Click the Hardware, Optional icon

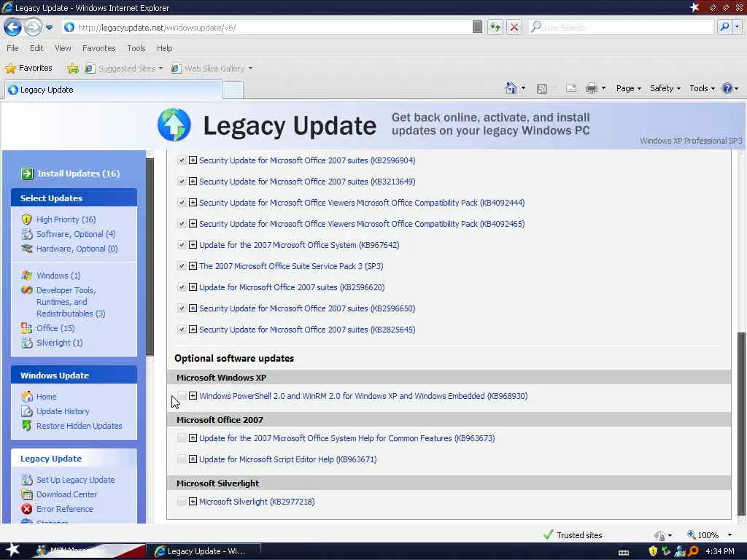pos(27,249)
